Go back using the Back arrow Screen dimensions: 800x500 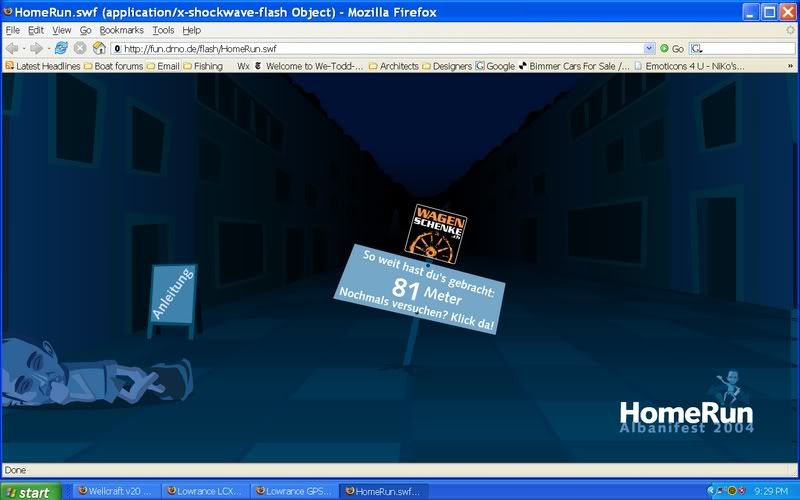pos(12,48)
